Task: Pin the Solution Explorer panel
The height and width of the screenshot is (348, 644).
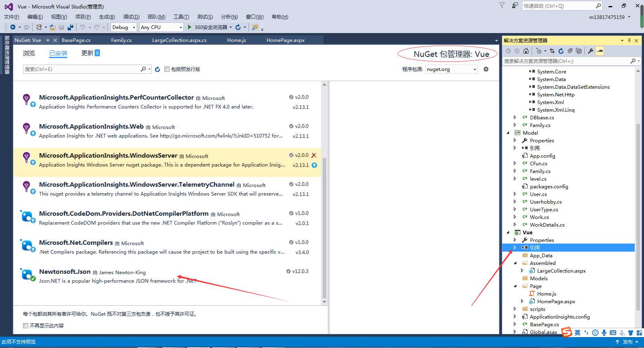Action: (x=629, y=40)
